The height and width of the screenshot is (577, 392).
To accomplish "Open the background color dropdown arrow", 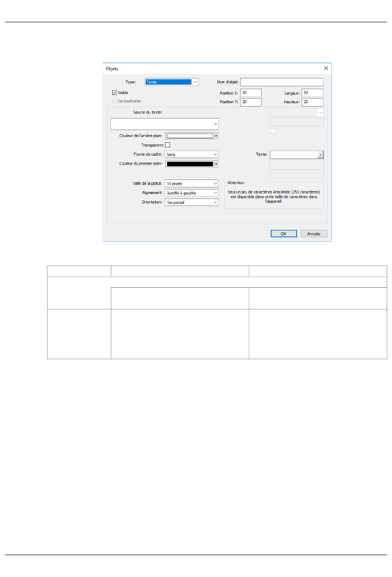I will tap(216, 136).
